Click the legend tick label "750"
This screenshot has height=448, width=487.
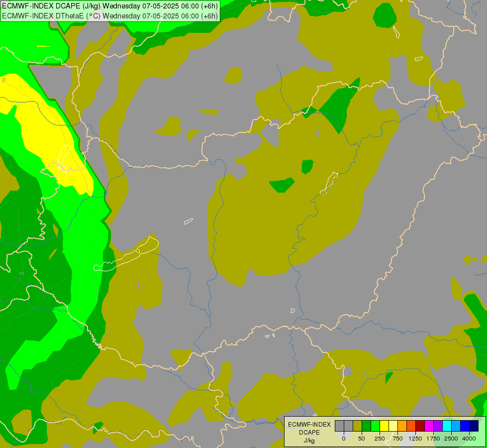coord(397,439)
